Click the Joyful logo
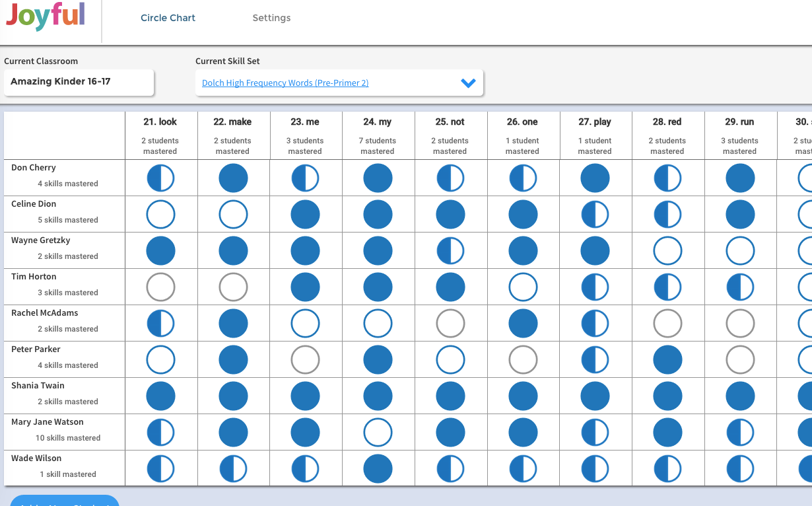Viewport: 812px width, 506px height. (x=46, y=17)
